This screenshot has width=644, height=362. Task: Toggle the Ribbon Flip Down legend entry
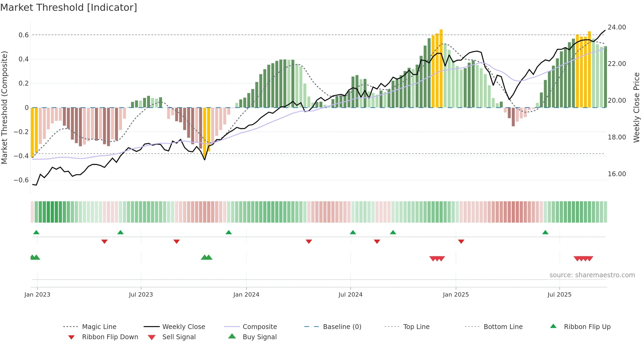click(x=103, y=337)
